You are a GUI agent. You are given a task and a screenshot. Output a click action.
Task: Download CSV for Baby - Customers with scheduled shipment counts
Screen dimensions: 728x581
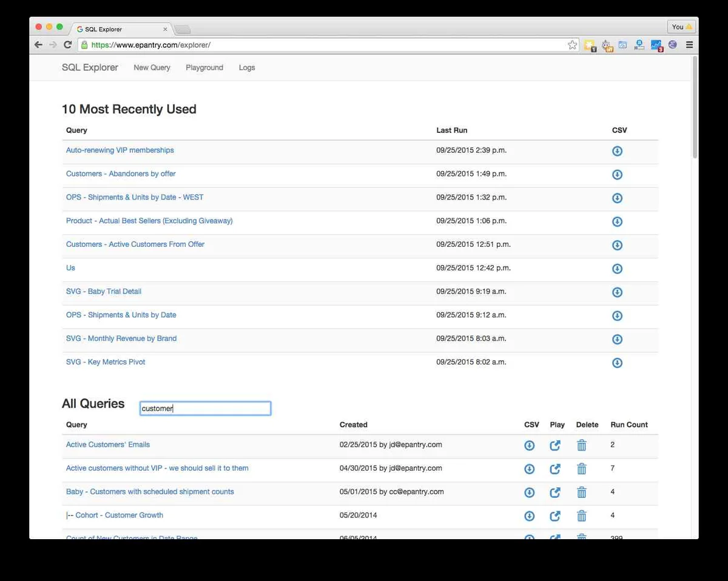(x=529, y=493)
